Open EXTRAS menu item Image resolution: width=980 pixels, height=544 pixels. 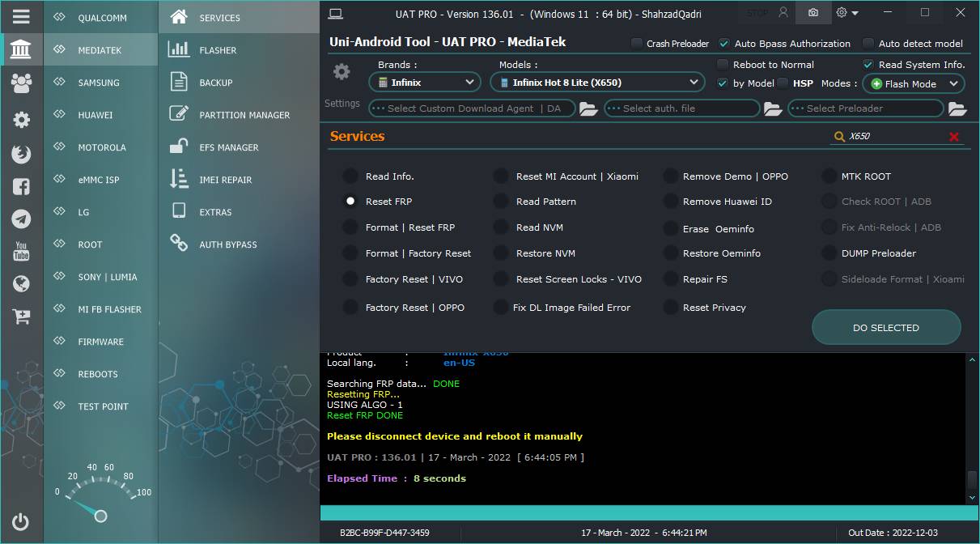pos(239,212)
